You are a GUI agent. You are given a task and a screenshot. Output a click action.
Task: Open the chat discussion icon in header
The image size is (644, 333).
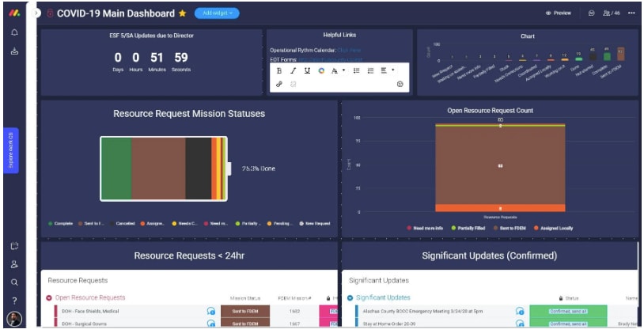(x=592, y=13)
